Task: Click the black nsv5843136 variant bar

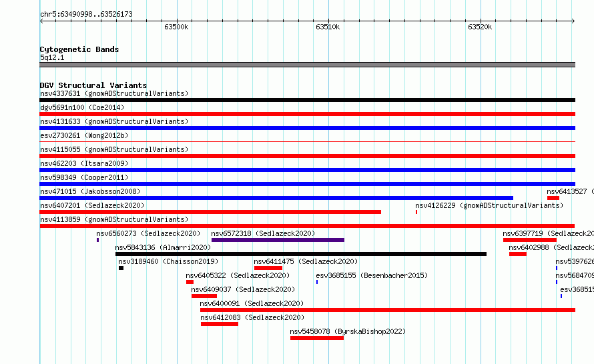Action: coord(301,254)
